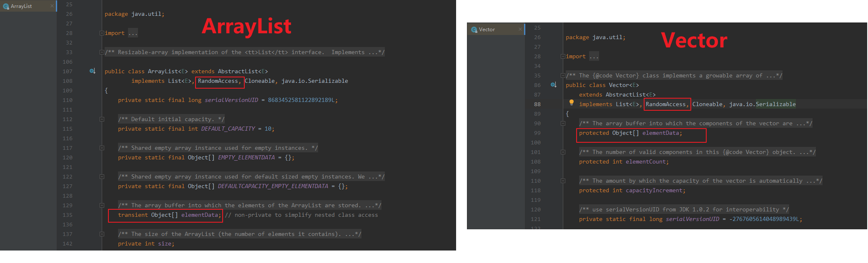Click the value 8683452581122892189L
This screenshot has width=868, height=263.
(301, 100)
